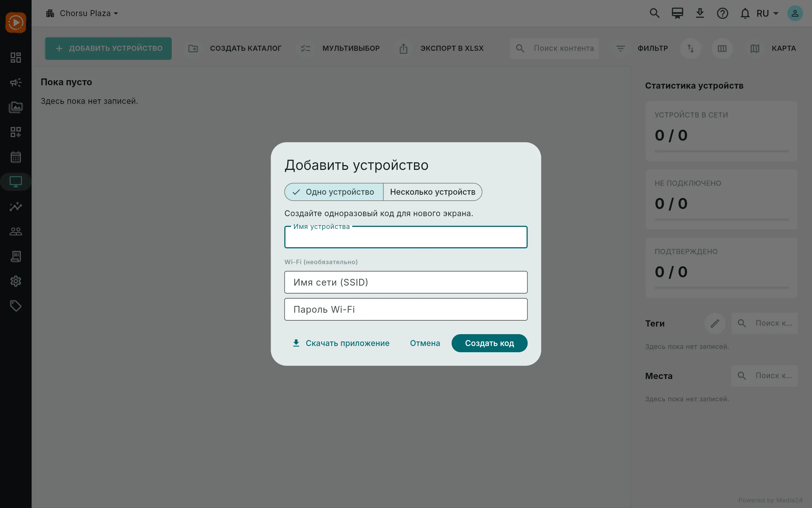Open the help question-mark icon
Image resolution: width=812 pixels, height=508 pixels.
pyautogui.click(x=722, y=14)
